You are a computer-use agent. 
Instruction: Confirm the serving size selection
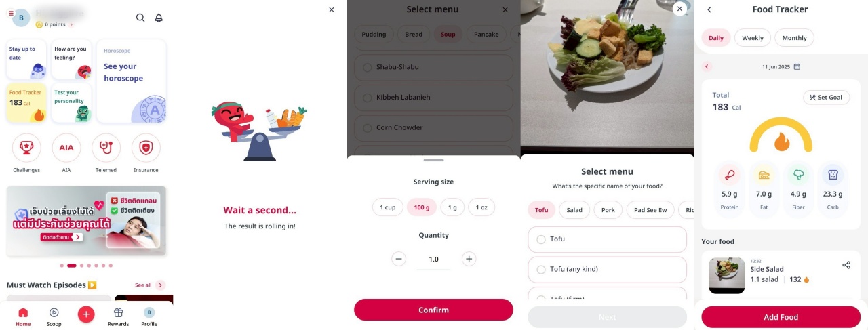pos(433,310)
